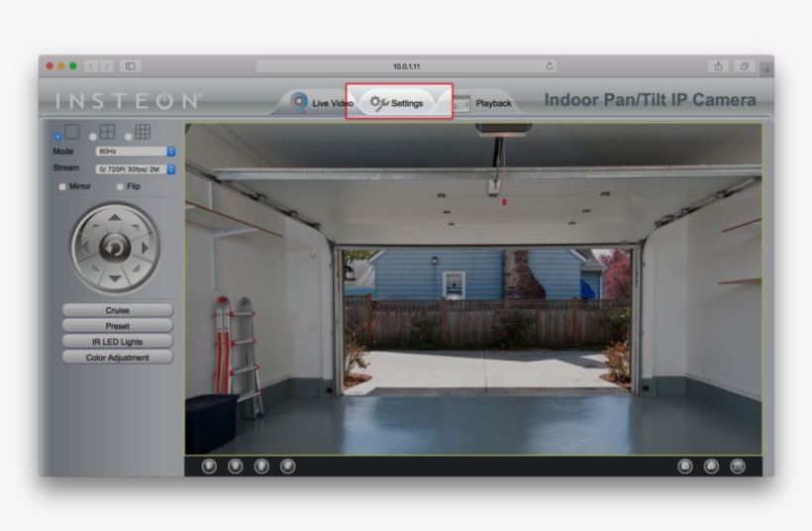Enable the Mirror checkbox
The image size is (812, 531).
[x=62, y=186]
